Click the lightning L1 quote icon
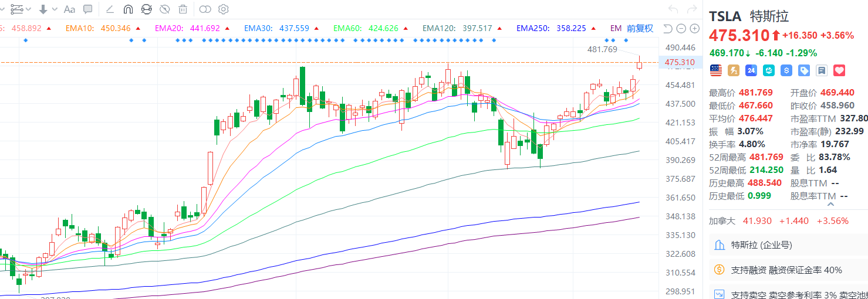The image size is (868, 299). coord(733,70)
